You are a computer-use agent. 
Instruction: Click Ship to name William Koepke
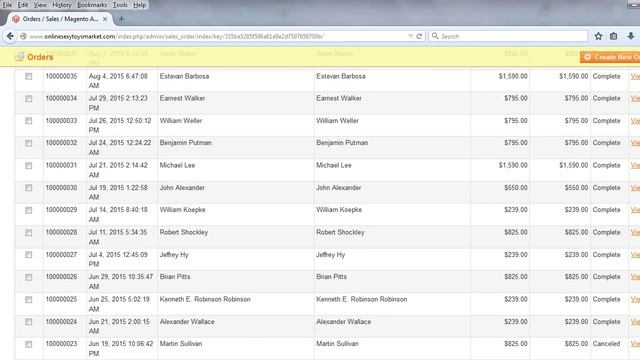coord(339,210)
